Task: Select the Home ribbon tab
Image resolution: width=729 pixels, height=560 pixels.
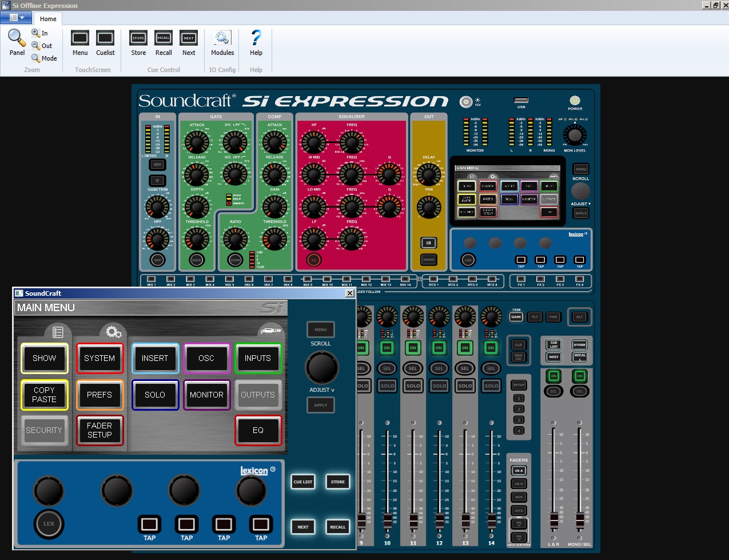Action: coord(48,19)
